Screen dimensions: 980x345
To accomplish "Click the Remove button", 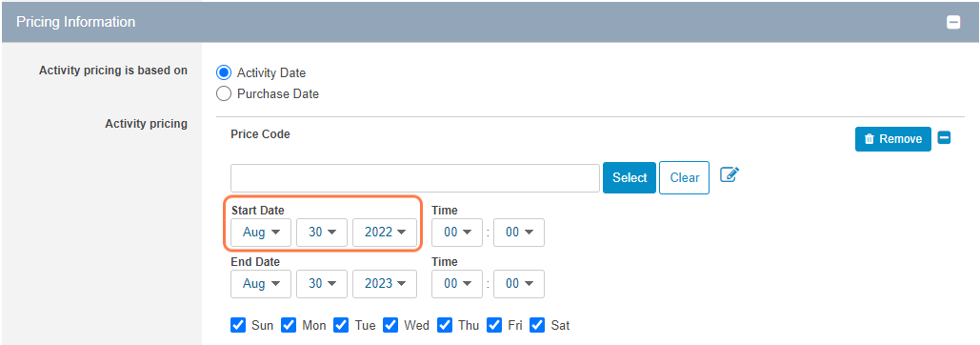I will (x=893, y=139).
